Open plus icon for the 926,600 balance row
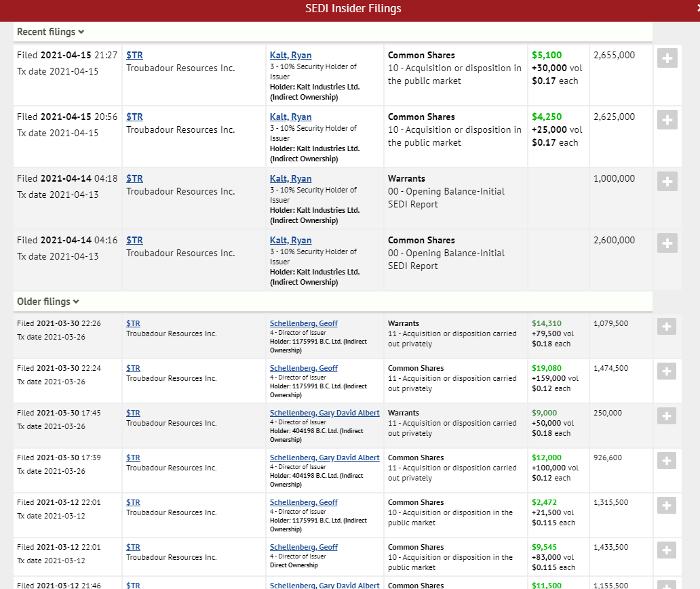 click(x=667, y=461)
